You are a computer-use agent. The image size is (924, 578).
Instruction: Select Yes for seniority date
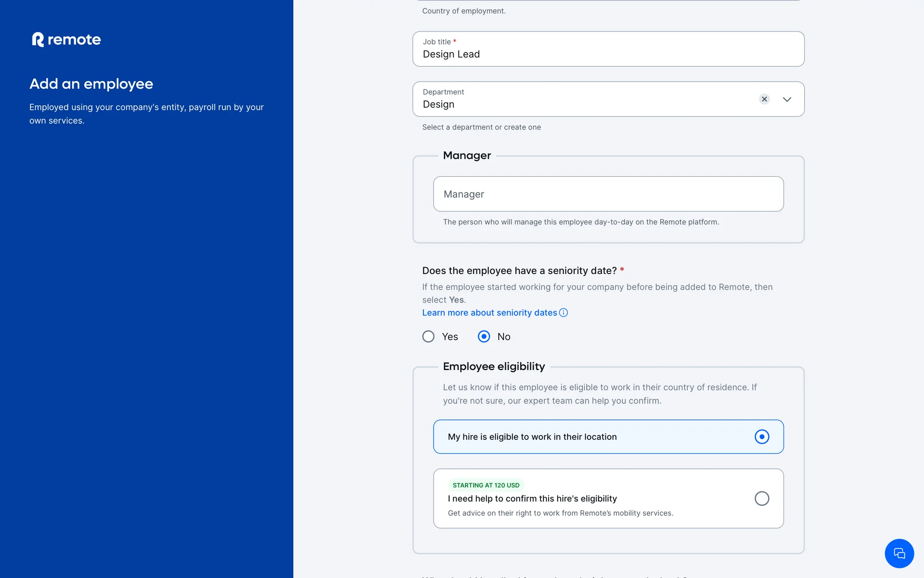(428, 337)
